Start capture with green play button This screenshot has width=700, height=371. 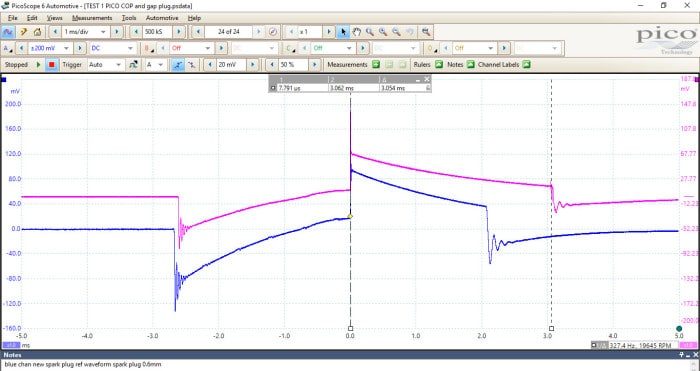coord(38,65)
